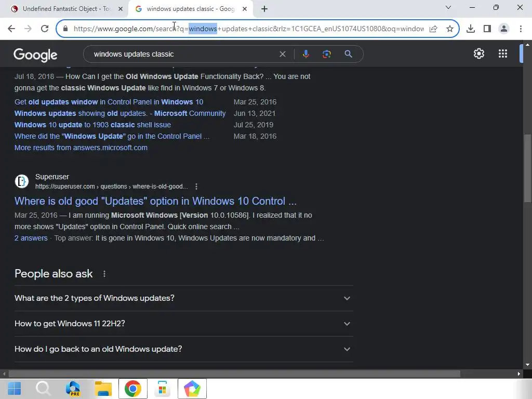This screenshot has height=399, width=532.
Task: Click the scroll-left arrow on horizontal scrollbar
Action: tap(4, 374)
